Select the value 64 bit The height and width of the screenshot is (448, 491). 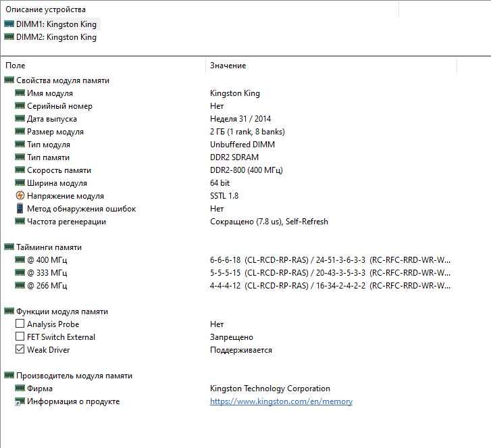pyautogui.click(x=219, y=183)
